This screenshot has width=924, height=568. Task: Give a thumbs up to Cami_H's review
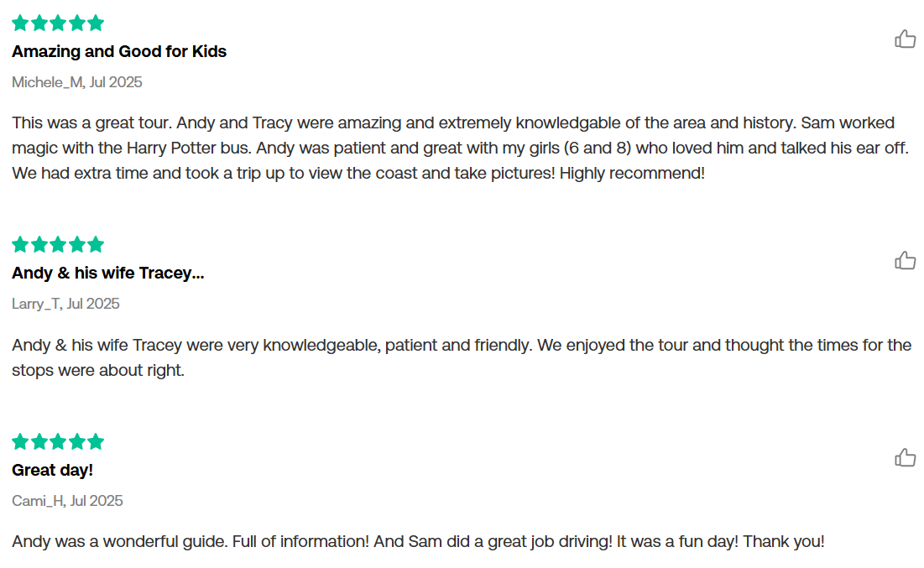click(x=906, y=458)
